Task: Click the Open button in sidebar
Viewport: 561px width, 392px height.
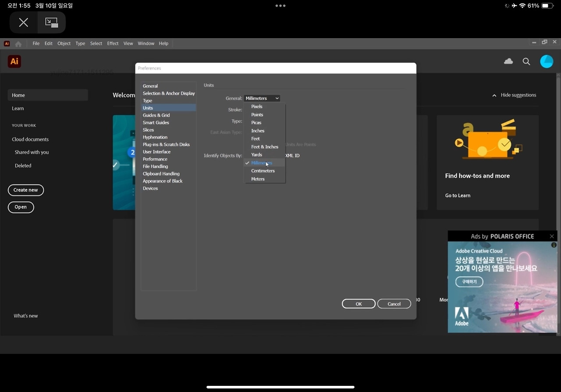Action: tap(21, 207)
